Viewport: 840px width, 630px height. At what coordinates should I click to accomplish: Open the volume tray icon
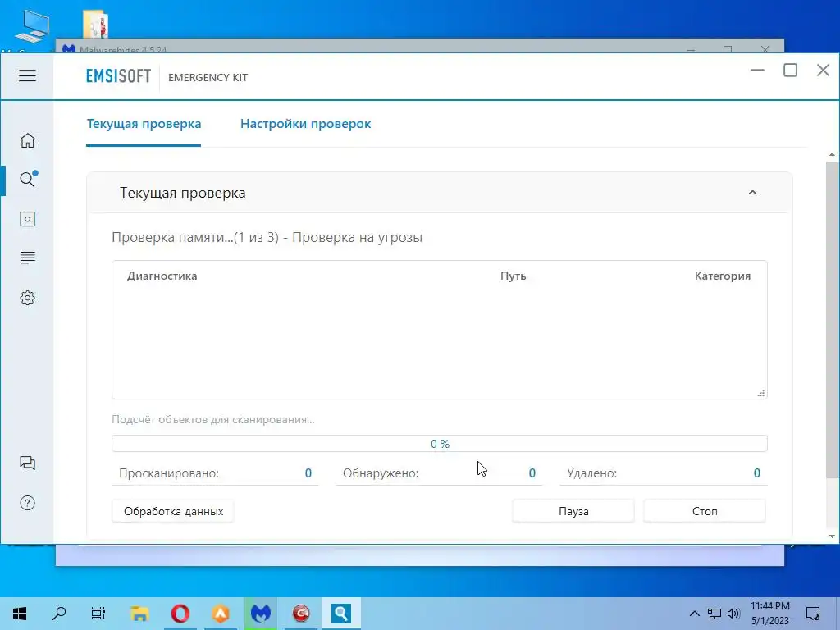point(733,614)
